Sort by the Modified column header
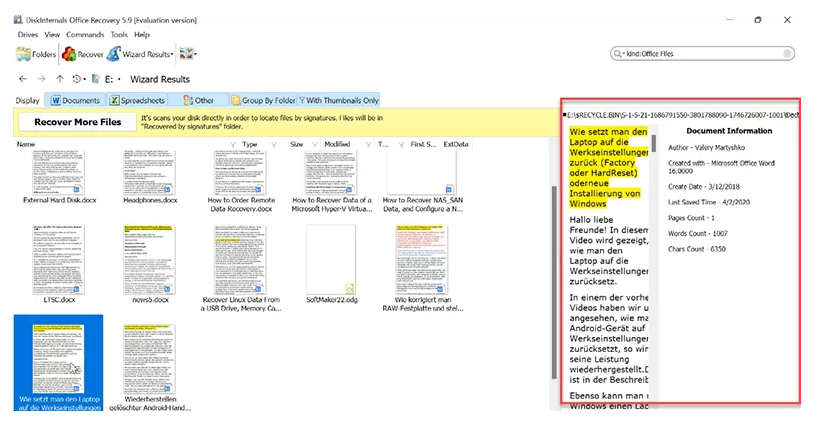Screen dimensions: 831x424 337,144
